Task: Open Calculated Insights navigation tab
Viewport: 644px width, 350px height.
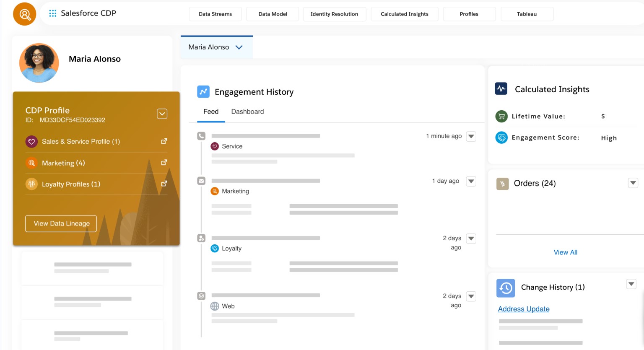Action: [405, 14]
